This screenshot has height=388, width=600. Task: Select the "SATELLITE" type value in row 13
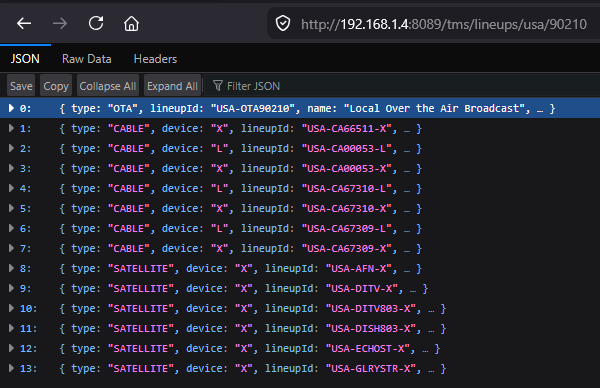coord(141,368)
